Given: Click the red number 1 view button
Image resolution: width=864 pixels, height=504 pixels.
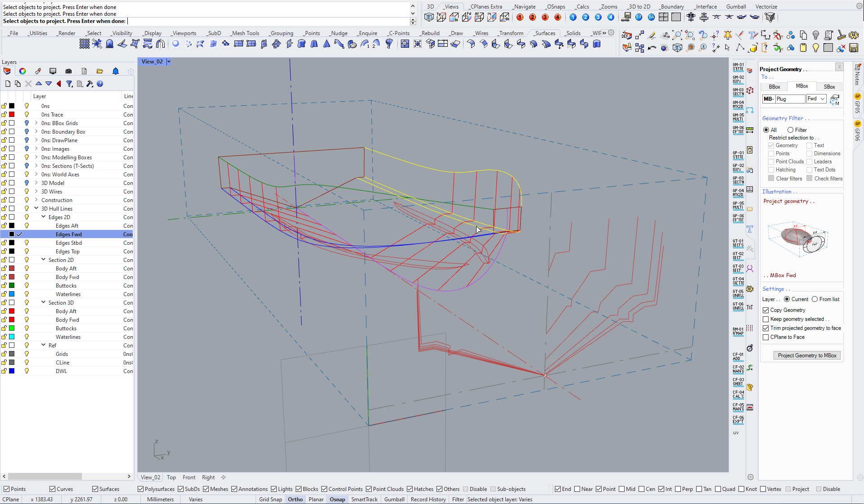Looking at the screenshot, I should tap(520, 17).
